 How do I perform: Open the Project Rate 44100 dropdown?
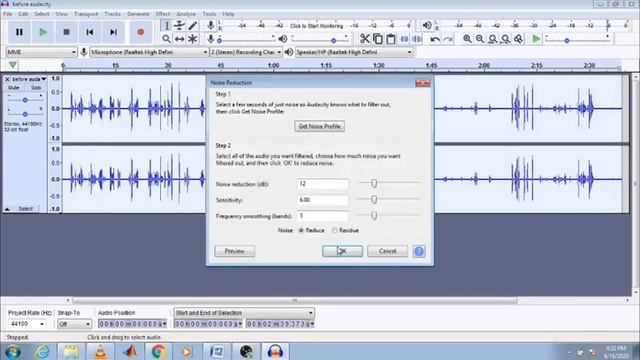pyautogui.click(x=27, y=324)
